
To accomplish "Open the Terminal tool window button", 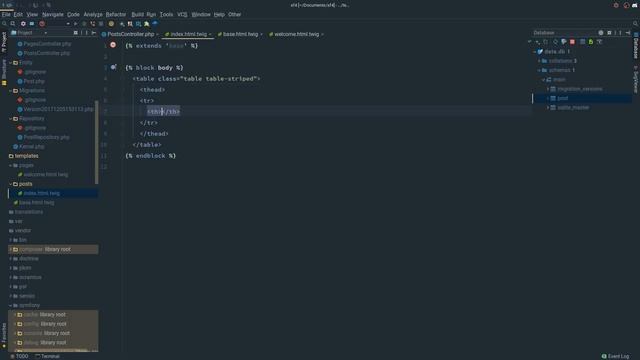I will pos(47,356).
